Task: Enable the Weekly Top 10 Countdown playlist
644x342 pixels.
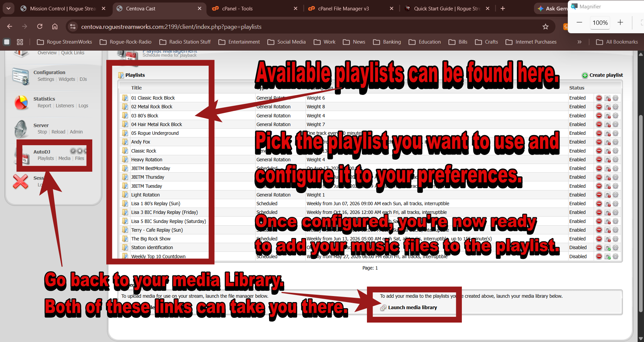Action: (607, 256)
